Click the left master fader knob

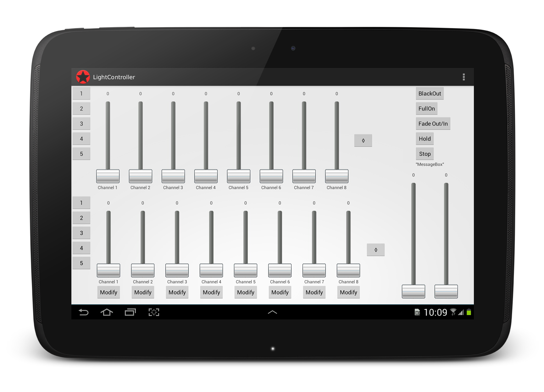pyautogui.click(x=414, y=291)
